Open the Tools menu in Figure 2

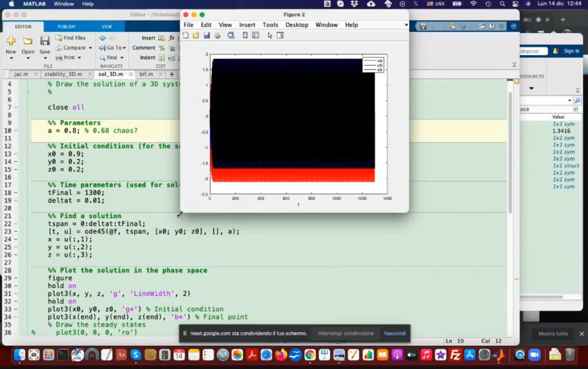click(270, 25)
